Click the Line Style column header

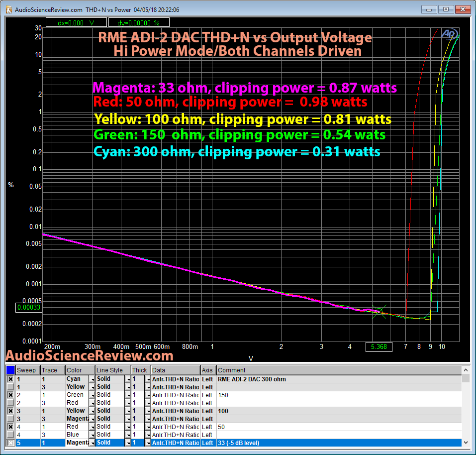click(x=113, y=370)
